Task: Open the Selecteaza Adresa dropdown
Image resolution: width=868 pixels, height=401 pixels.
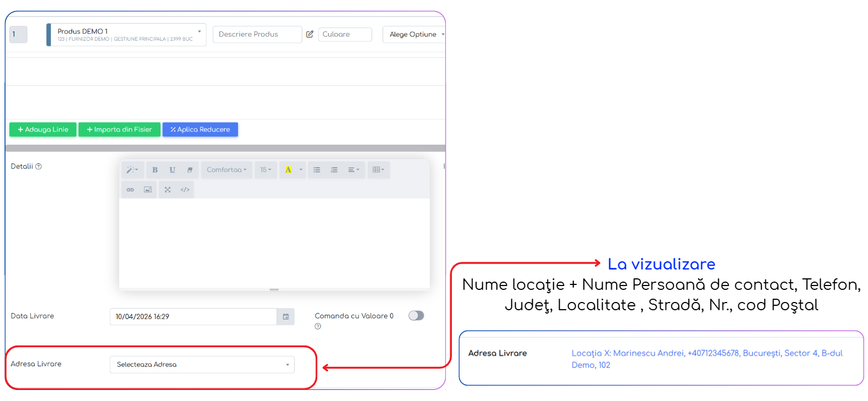Action: (x=202, y=365)
